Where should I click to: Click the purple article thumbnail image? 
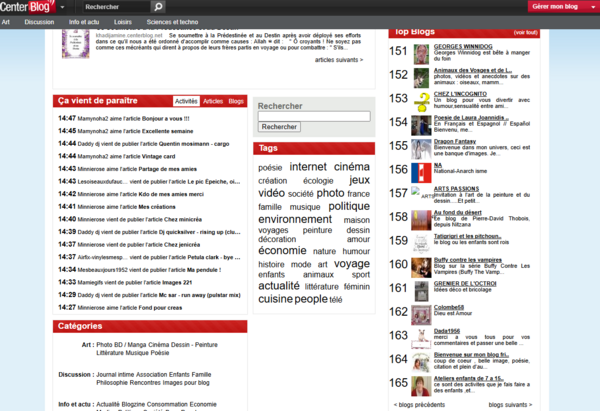pyautogui.click(x=76, y=44)
